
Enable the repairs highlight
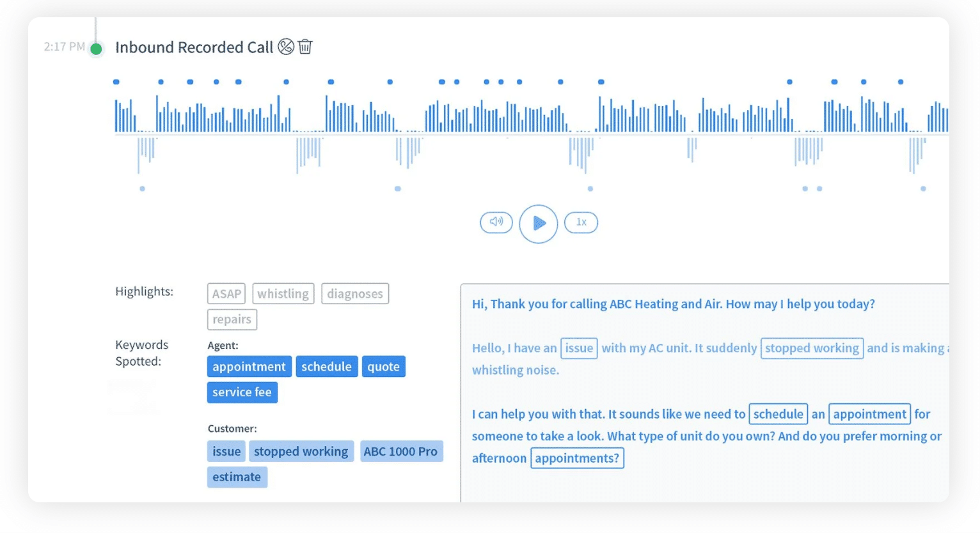[232, 319]
